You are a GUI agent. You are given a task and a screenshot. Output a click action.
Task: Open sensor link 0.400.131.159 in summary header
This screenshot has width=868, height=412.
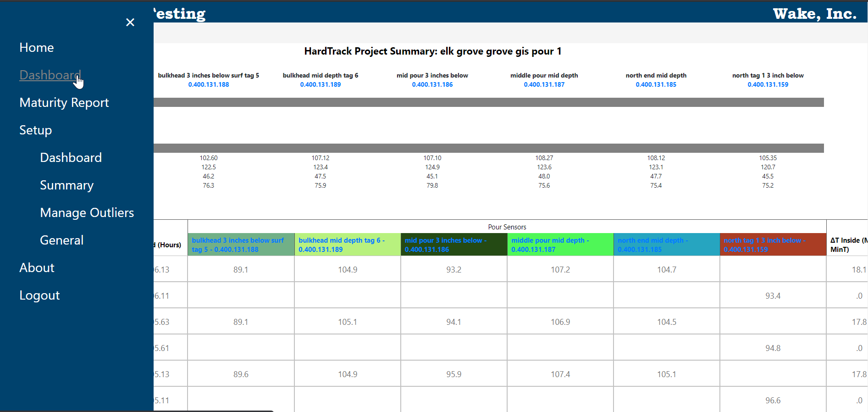[768, 84]
